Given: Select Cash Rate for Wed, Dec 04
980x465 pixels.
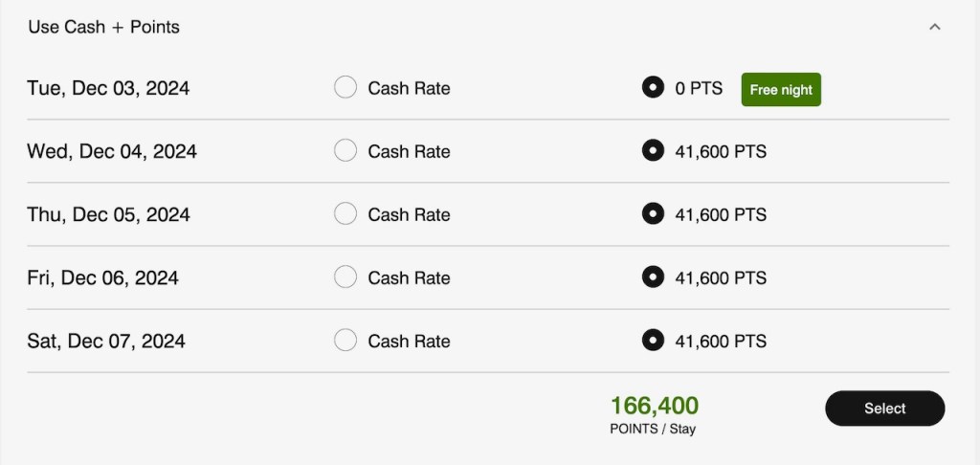Looking at the screenshot, I should tap(345, 151).
